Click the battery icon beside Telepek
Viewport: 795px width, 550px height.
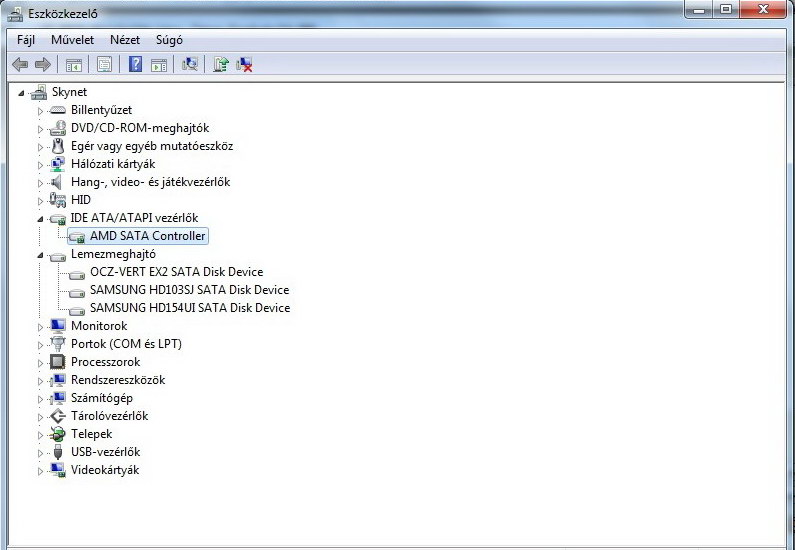(58, 434)
